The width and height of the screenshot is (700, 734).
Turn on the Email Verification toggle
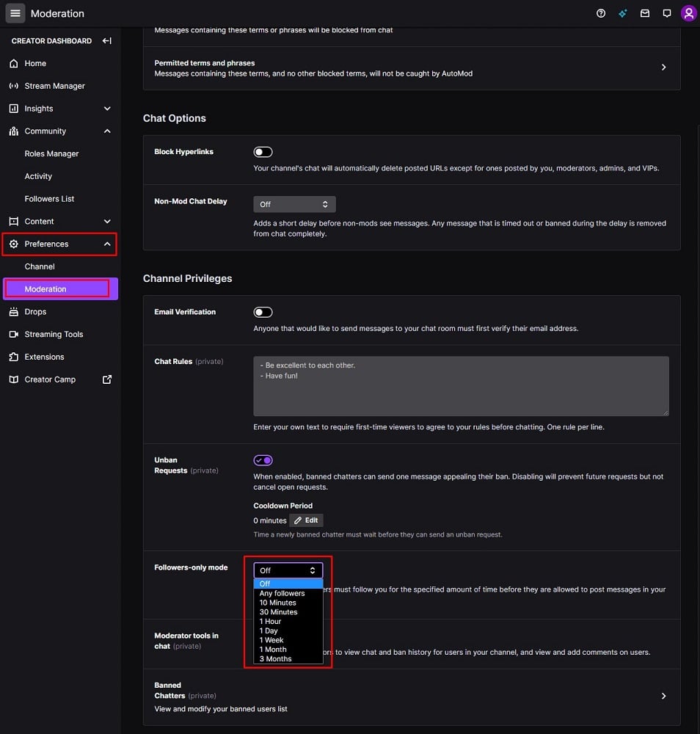(x=263, y=312)
